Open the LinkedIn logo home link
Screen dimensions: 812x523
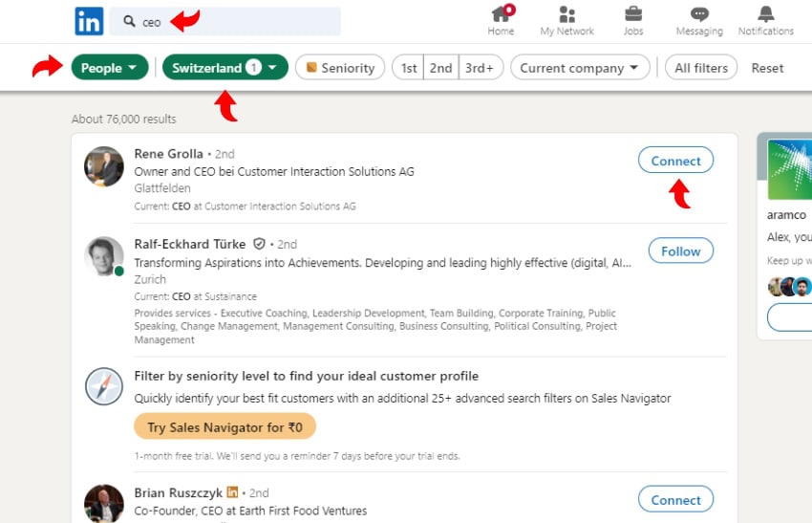89,21
